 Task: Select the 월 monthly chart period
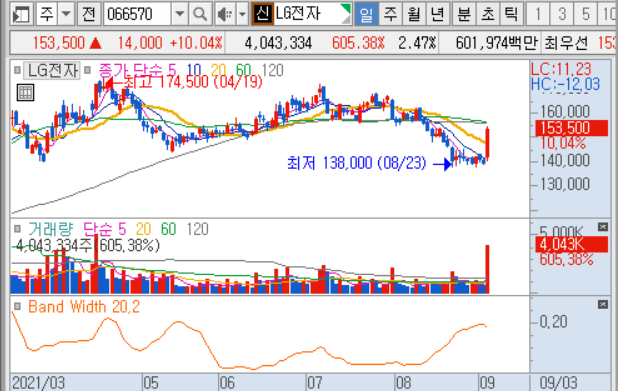click(x=413, y=14)
